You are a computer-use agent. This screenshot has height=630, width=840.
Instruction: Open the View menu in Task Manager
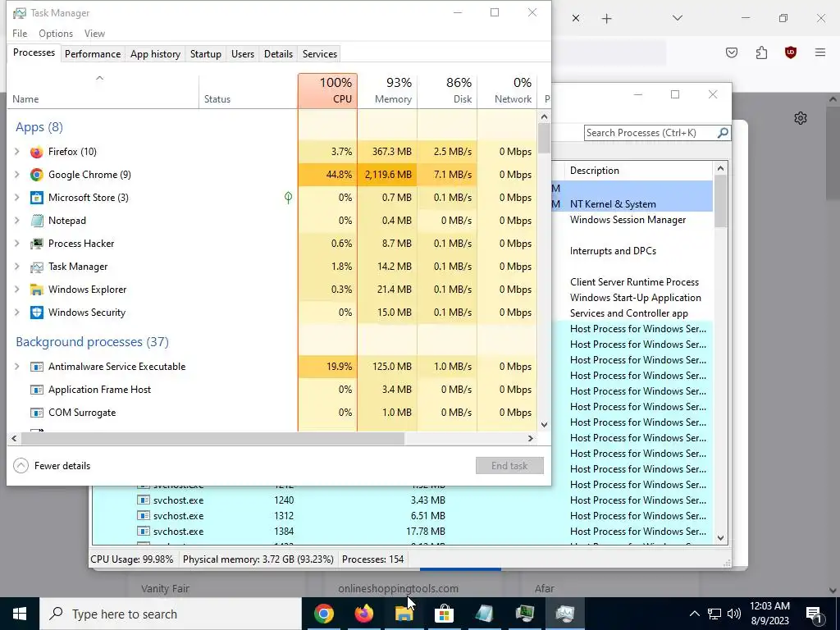(94, 33)
